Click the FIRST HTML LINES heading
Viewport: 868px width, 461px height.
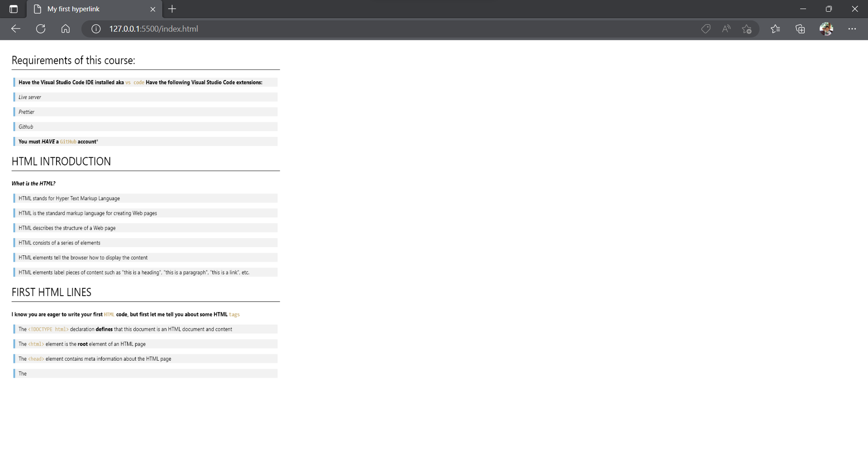(52, 292)
